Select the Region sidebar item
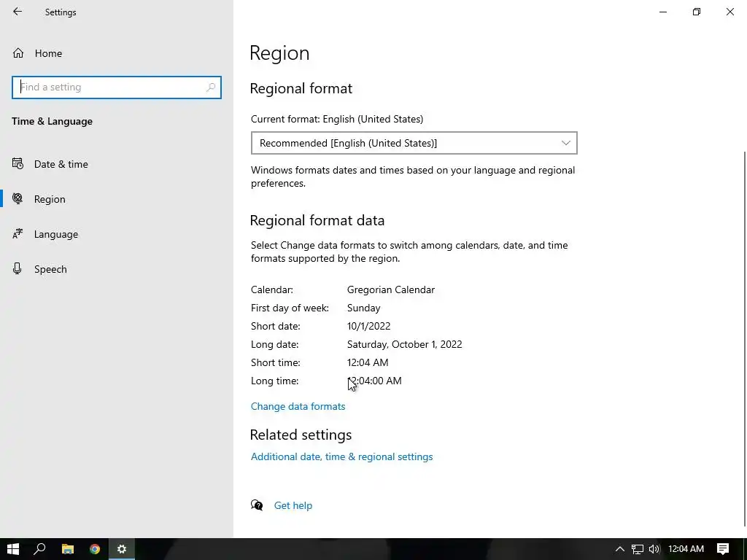 (50, 200)
